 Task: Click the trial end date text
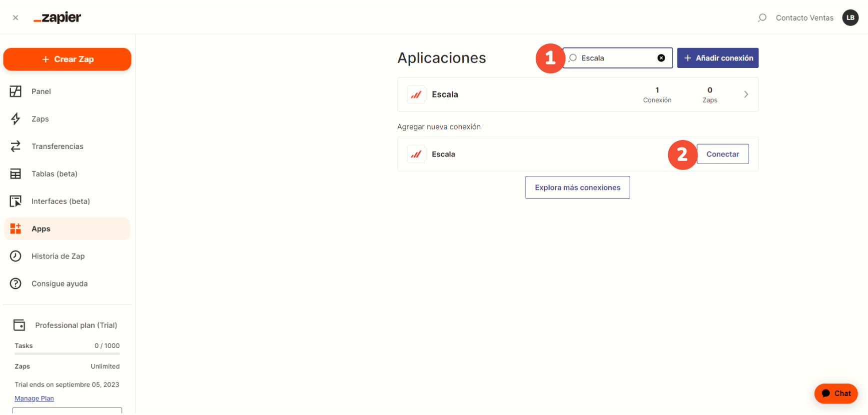click(x=67, y=384)
